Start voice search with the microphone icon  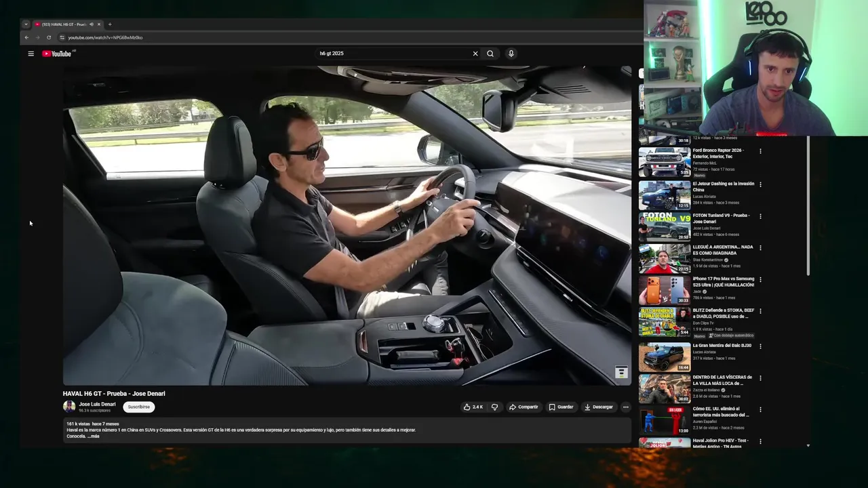(511, 54)
